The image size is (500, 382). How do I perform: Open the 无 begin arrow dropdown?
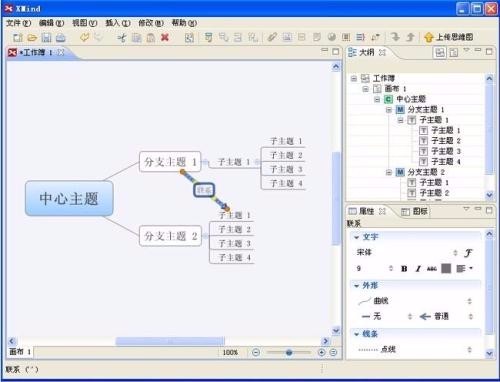click(387, 316)
